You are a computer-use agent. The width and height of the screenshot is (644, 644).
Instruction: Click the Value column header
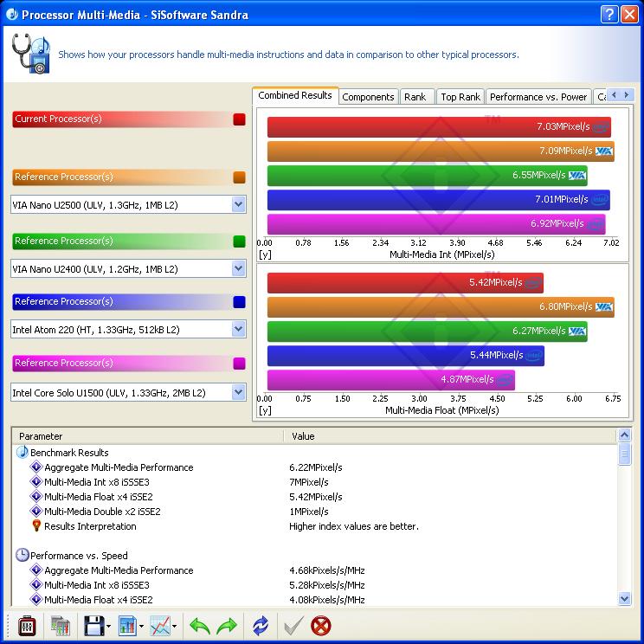coord(450,436)
